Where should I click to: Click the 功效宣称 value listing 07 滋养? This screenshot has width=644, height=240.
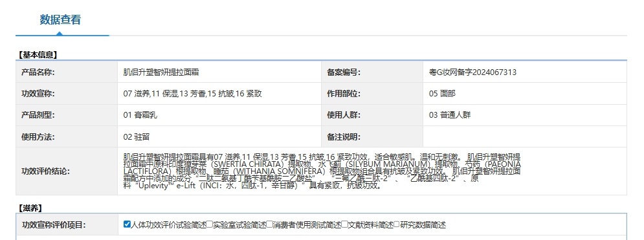pyautogui.click(x=192, y=94)
